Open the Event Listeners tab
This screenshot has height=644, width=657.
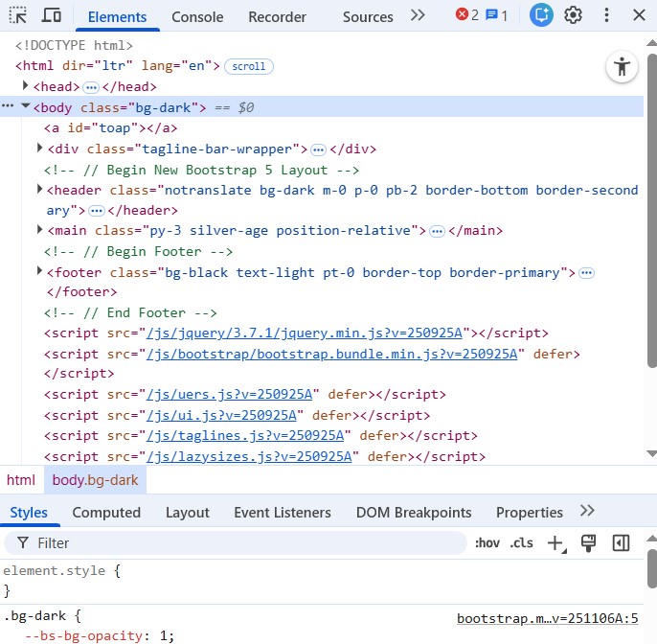point(282,513)
